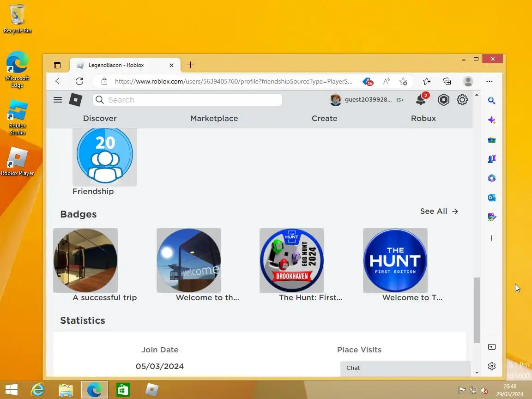The image size is (532, 399).
Task: Open the Roblox notifications bell
Action: pyautogui.click(x=421, y=99)
